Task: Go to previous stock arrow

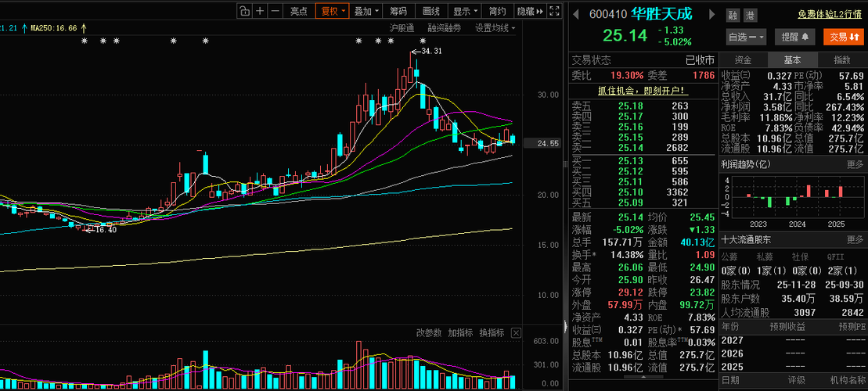Action: point(576,14)
